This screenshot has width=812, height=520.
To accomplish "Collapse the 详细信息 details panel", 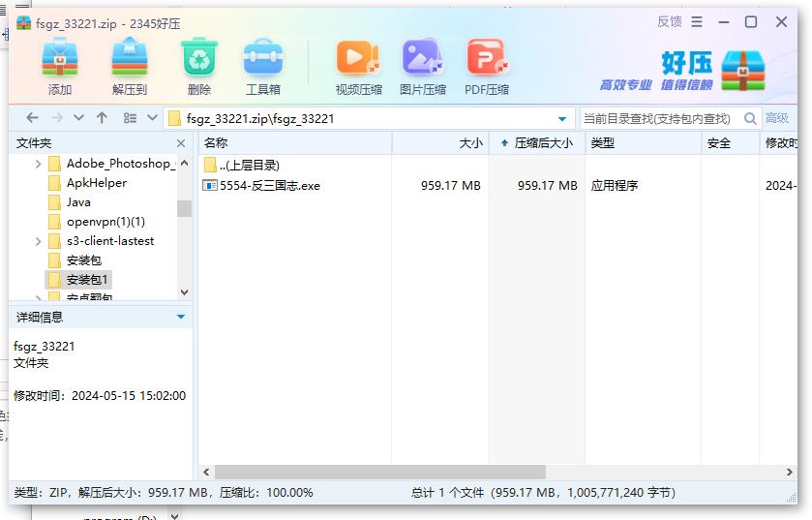I will point(181,317).
